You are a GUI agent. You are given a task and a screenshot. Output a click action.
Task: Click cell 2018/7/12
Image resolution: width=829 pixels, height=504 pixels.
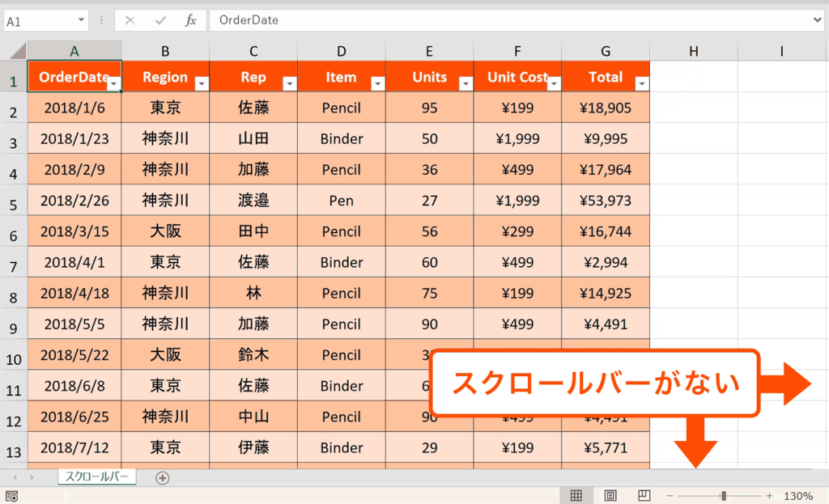click(x=74, y=447)
